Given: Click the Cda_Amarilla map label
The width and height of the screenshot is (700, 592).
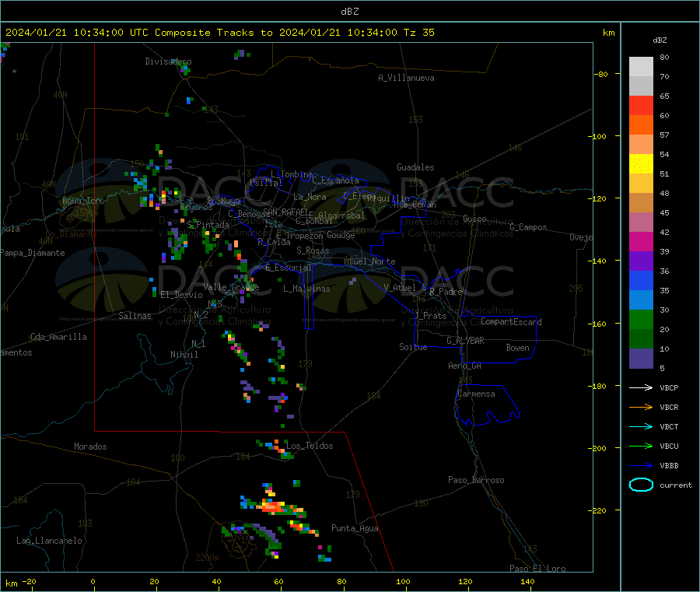Looking at the screenshot, I should (x=58, y=337).
